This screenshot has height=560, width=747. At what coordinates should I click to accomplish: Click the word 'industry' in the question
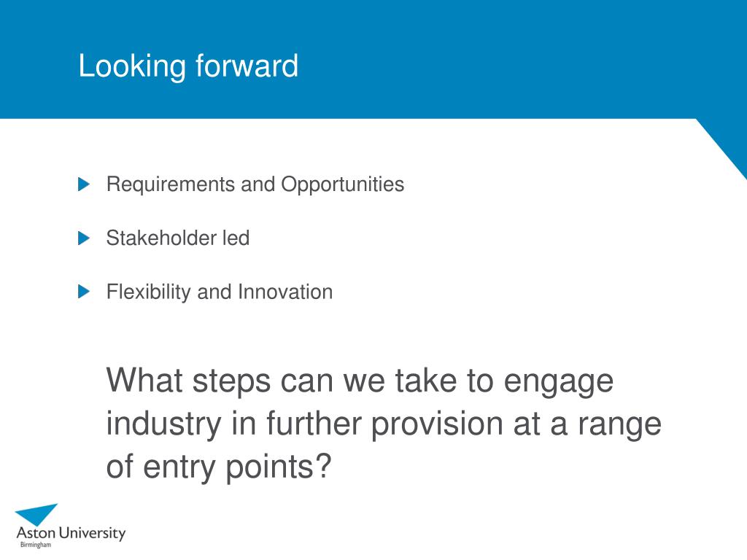(x=163, y=424)
